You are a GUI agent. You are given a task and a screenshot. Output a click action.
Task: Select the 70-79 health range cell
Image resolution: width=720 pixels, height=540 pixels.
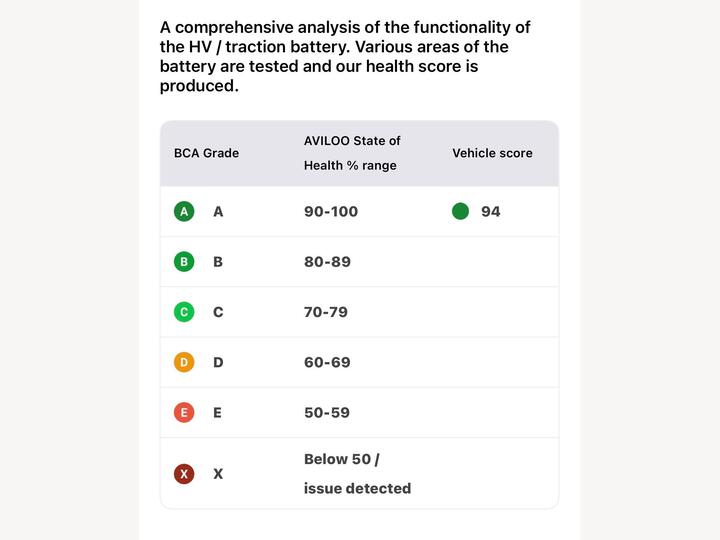pos(326,312)
